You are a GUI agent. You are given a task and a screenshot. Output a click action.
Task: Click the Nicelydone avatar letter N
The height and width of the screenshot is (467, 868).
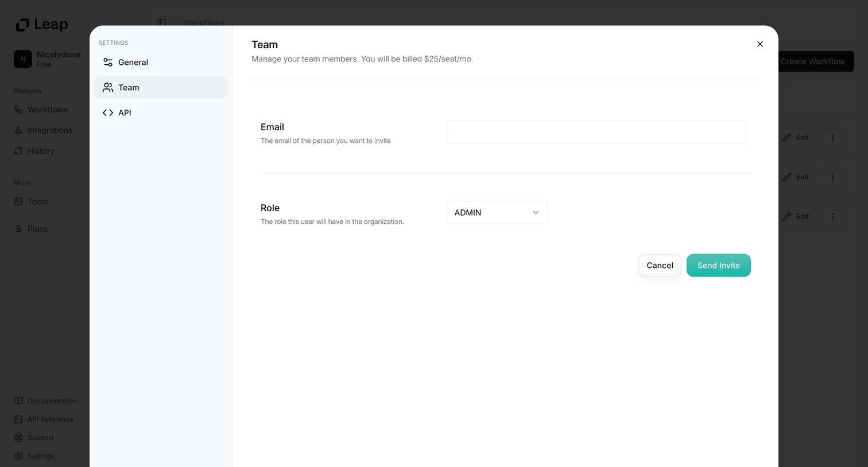pos(23,59)
